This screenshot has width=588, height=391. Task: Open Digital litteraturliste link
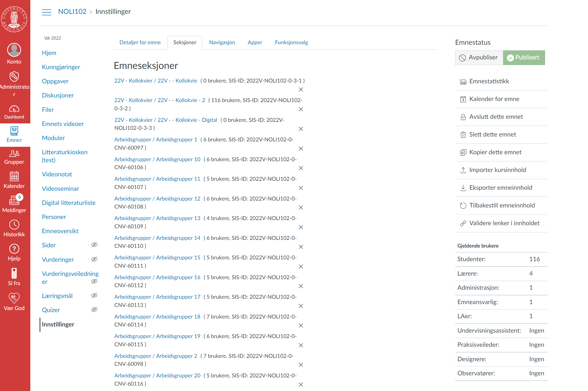click(69, 203)
